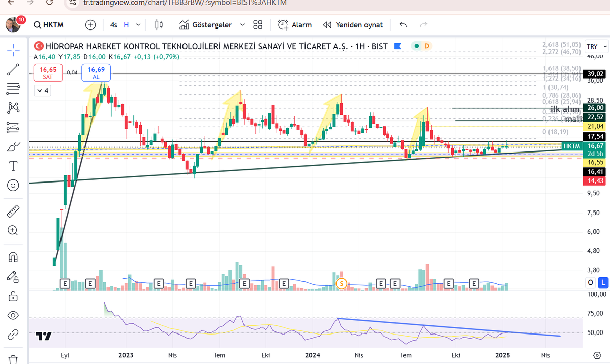Image resolution: width=610 pixels, height=364 pixels.
Task: Click the add symbol plus icon
Action: [x=90, y=24]
